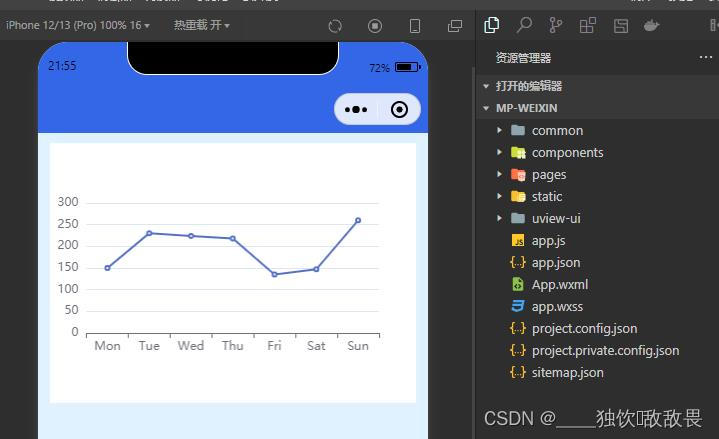The height and width of the screenshot is (439, 719).
Task: Click the Sun data point on chart
Action: click(x=358, y=220)
